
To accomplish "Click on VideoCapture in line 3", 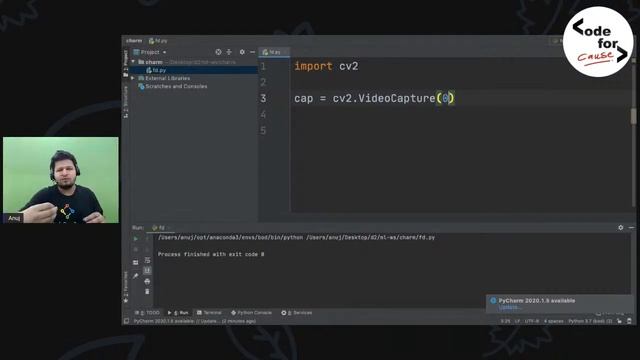I will tap(396, 98).
